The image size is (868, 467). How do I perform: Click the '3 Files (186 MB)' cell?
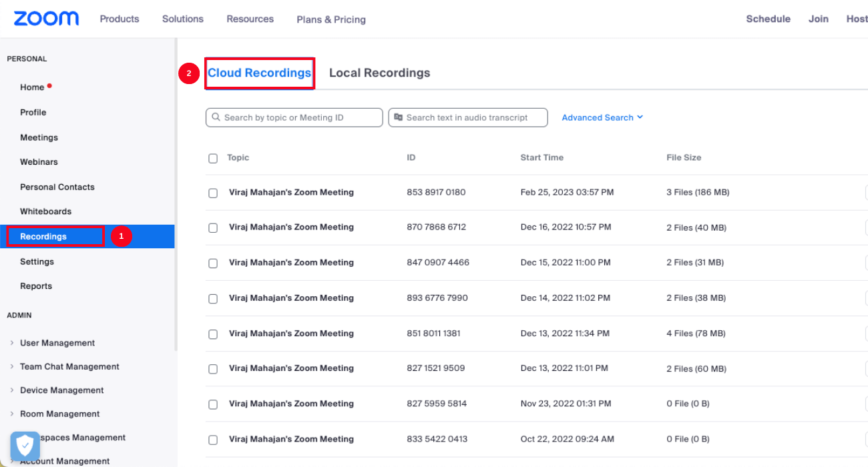[698, 192]
